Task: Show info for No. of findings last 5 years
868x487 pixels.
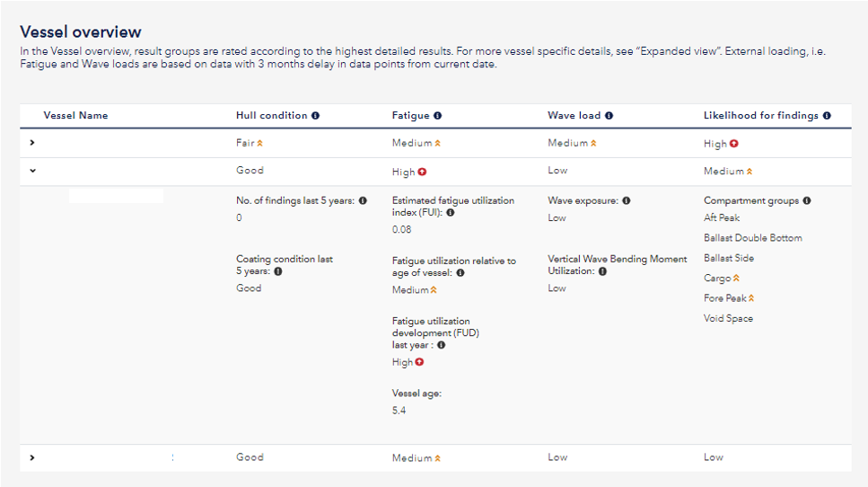Action: 363,201
